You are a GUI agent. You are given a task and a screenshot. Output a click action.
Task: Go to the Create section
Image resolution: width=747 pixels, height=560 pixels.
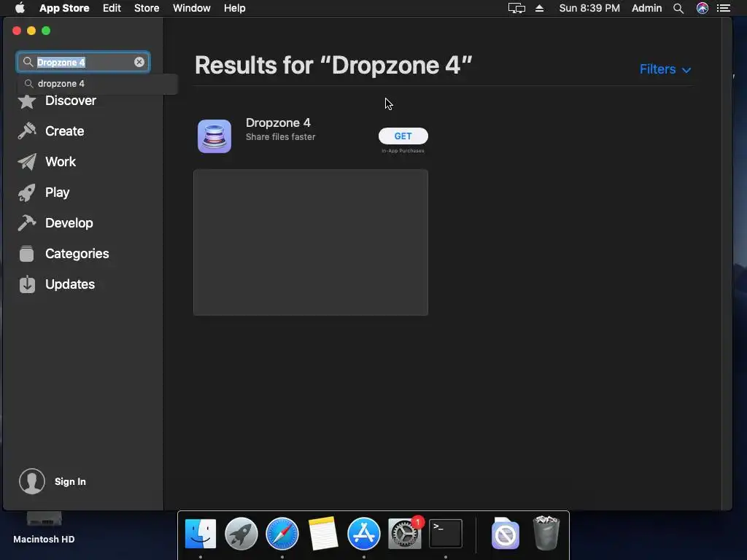point(65,131)
